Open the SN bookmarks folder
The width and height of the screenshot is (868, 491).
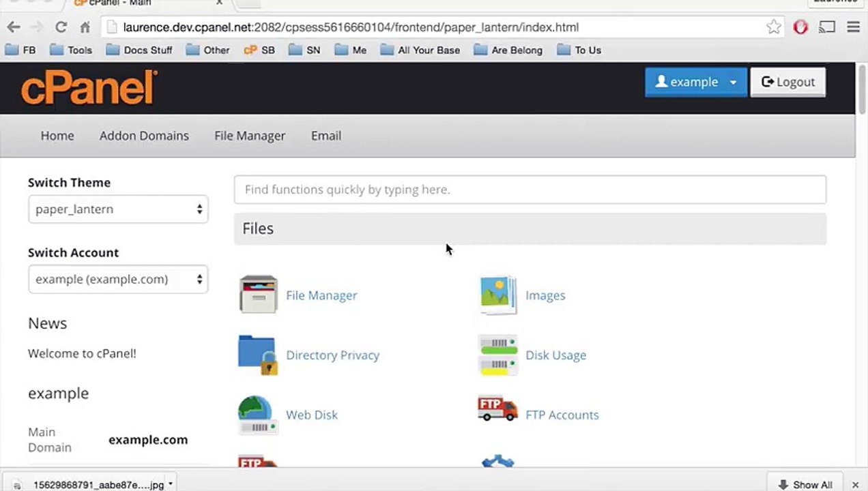tap(304, 50)
